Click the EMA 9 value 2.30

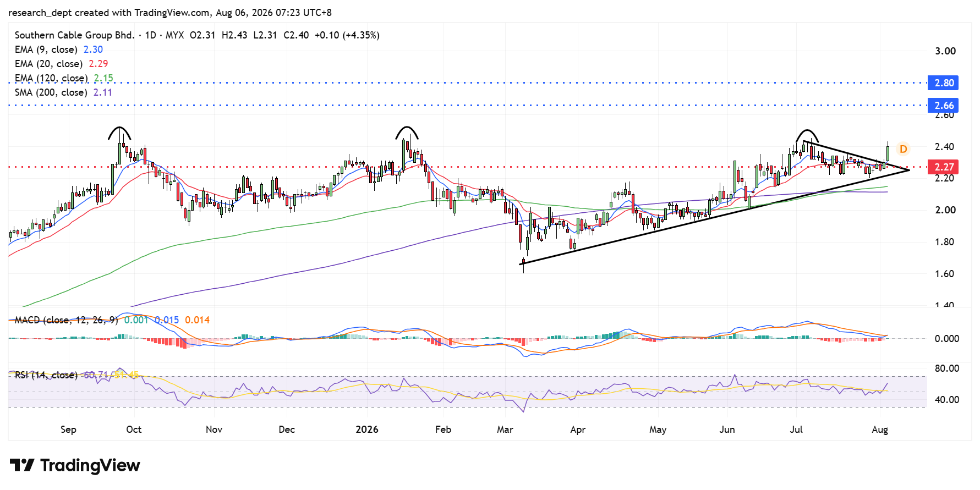click(93, 49)
